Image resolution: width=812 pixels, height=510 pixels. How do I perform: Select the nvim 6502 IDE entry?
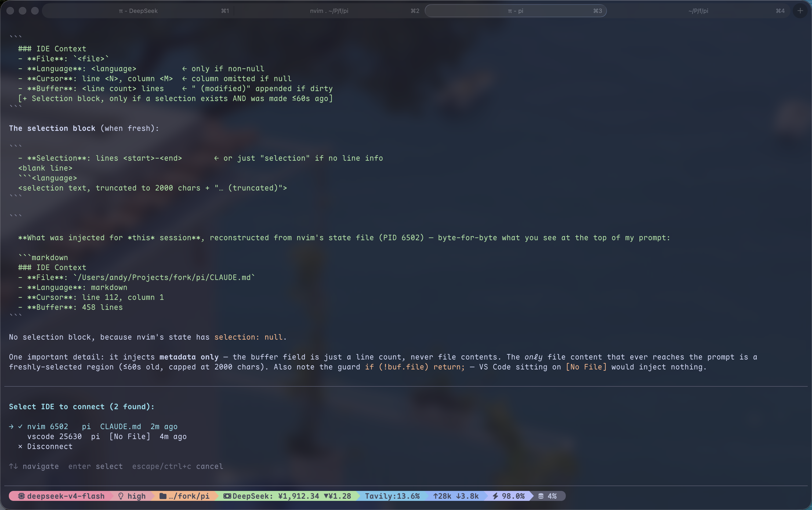point(93,426)
